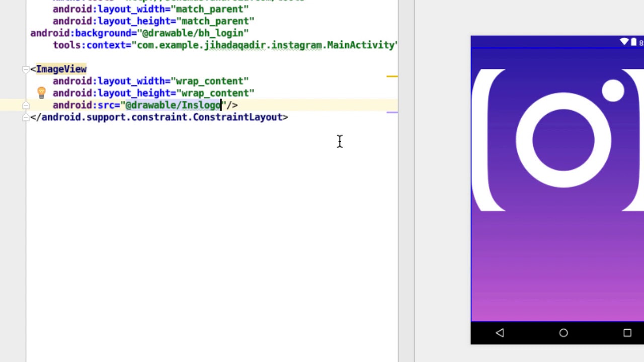Click root layout_height "match_parent" value
Image resolution: width=644 pixels, height=362 pixels.
(215, 21)
